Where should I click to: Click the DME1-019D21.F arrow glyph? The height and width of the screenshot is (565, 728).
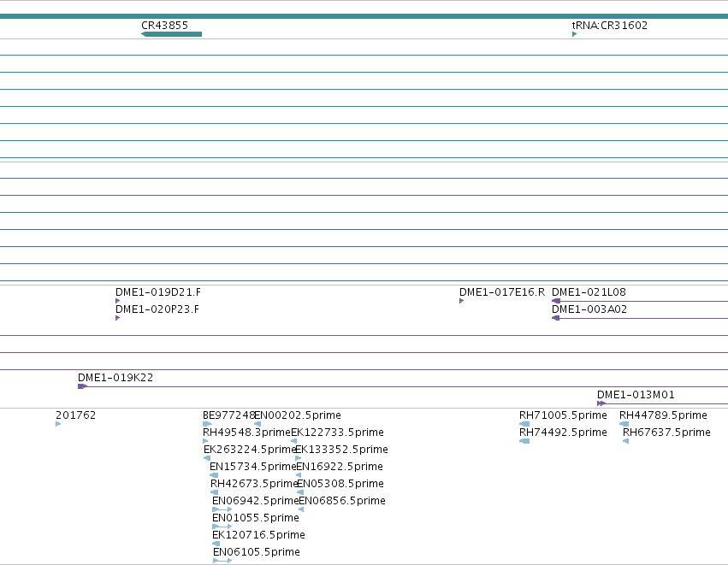pos(117,301)
